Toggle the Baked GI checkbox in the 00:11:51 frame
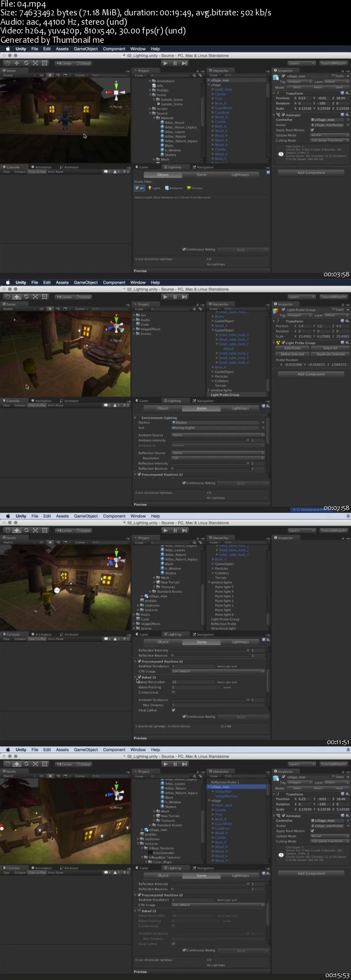This screenshot has width=351, height=980. (x=139, y=677)
